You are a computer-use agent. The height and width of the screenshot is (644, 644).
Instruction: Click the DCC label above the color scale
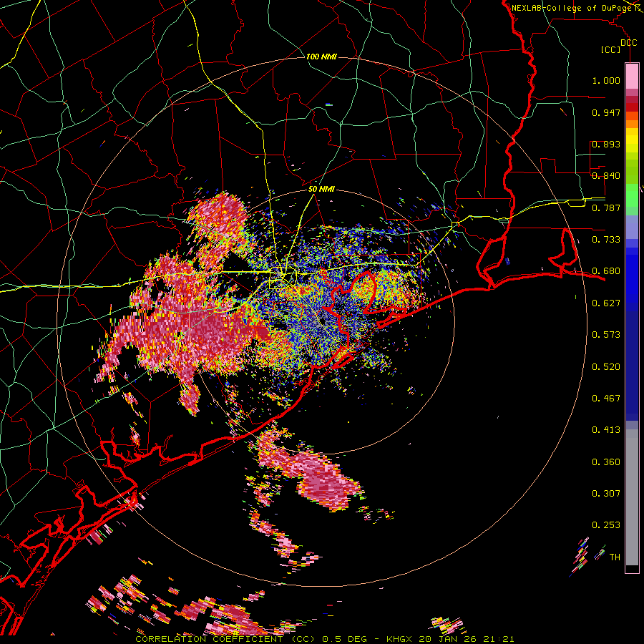(x=629, y=43)
